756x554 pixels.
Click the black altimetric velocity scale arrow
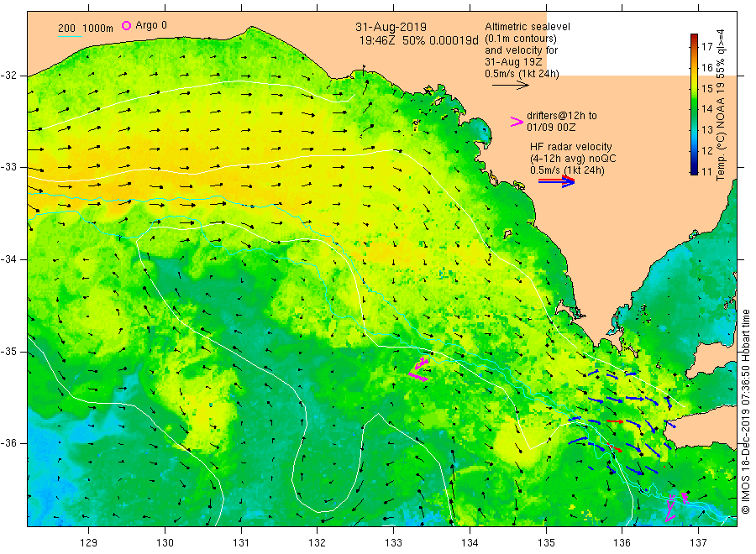coord(510,86)
